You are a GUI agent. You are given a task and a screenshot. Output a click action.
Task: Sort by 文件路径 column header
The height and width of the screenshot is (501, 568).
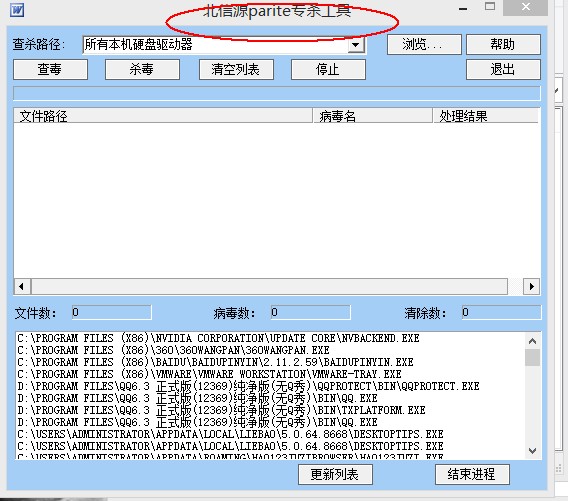[163, 116]
